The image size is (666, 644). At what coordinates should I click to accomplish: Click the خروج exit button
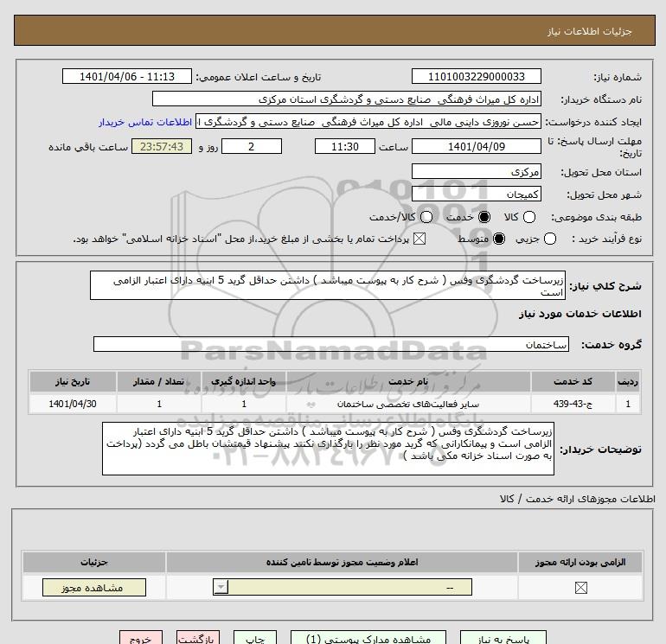click(x=141, y=638)
